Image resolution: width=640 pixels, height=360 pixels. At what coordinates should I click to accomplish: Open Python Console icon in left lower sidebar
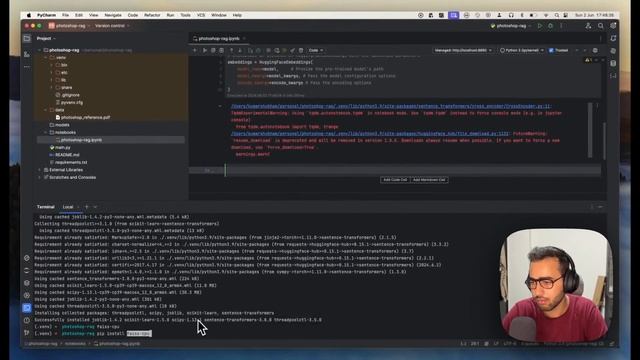pos(27,258)
